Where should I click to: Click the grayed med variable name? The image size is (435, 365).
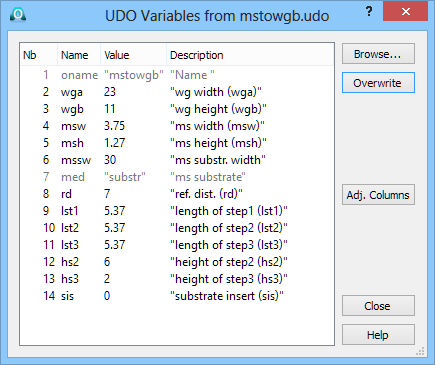[73, 177]
